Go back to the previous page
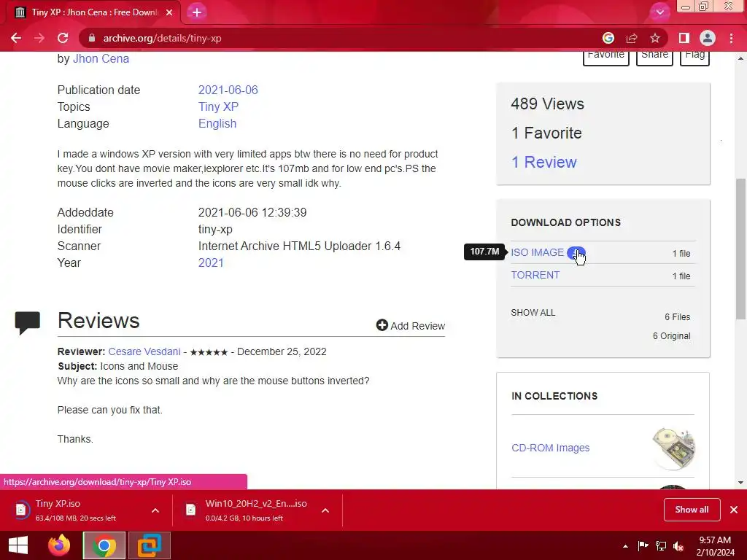 [x=16, y=38]
